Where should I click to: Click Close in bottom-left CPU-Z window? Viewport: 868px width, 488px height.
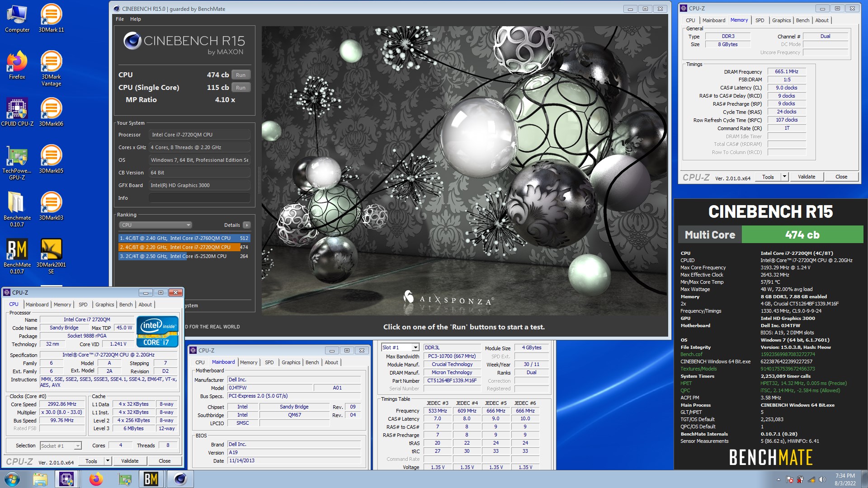(165, 461)
